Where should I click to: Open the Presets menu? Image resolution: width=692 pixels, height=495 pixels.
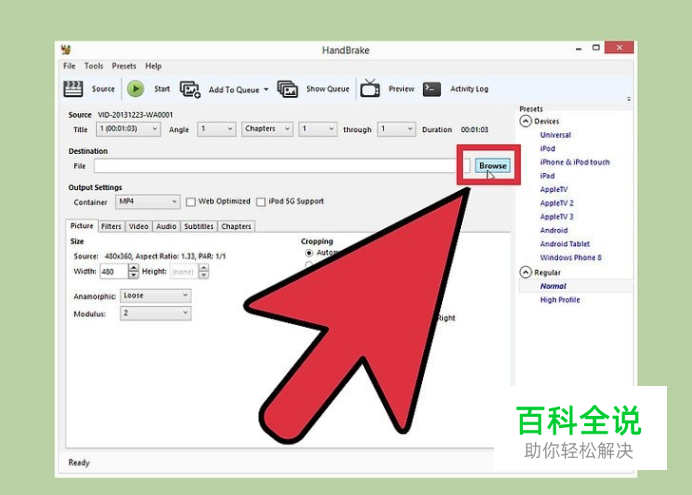point(124,66)
